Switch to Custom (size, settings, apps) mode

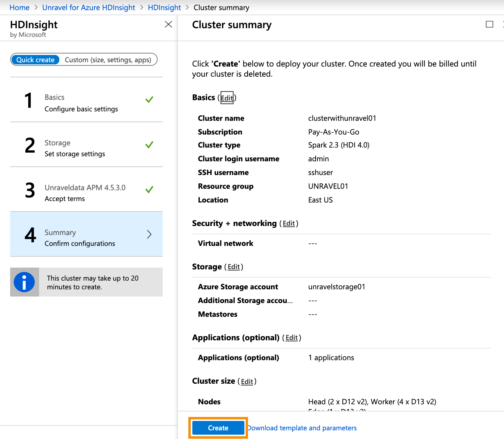pos(108,60)
